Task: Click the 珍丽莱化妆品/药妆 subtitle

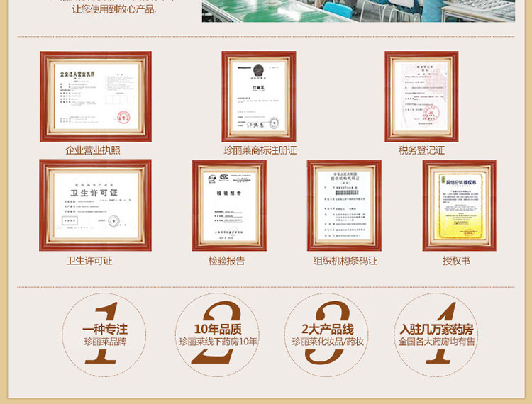Action: point(328,342)
